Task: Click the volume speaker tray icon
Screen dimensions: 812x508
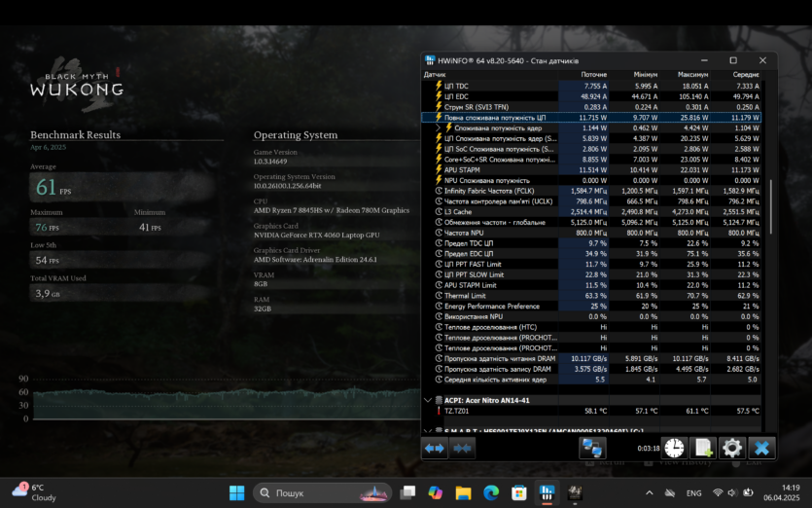Action: 731,493
